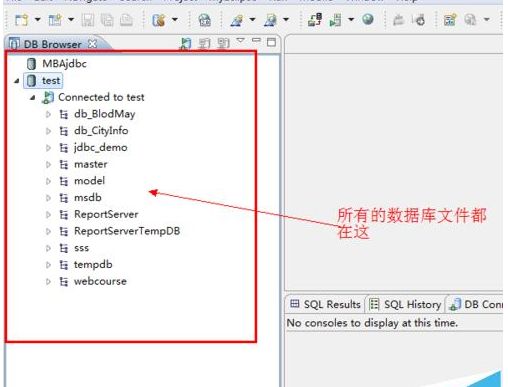Click first greyed icon in DB Browser toolbar

(204, 43)
